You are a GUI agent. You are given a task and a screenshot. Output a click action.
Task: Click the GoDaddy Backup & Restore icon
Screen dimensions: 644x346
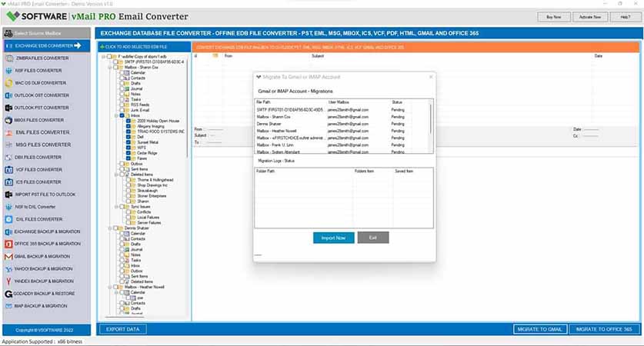point(9,294)
